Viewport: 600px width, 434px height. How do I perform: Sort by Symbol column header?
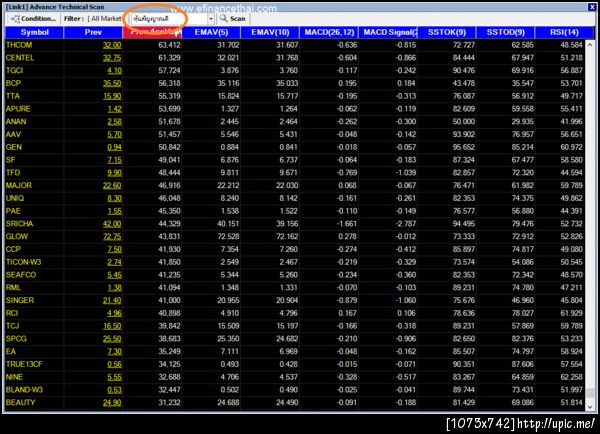point(34,32)
